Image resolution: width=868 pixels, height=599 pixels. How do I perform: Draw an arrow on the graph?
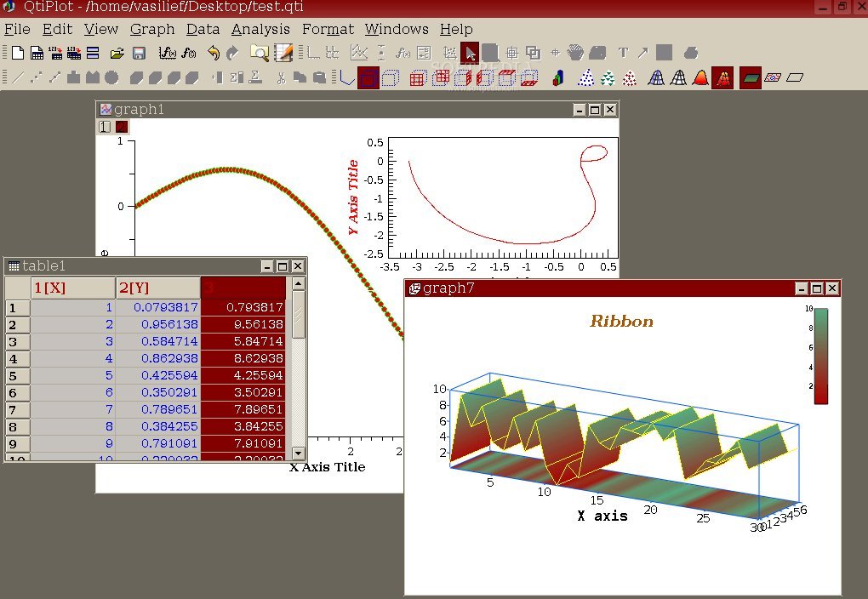[x=643, y=53]
